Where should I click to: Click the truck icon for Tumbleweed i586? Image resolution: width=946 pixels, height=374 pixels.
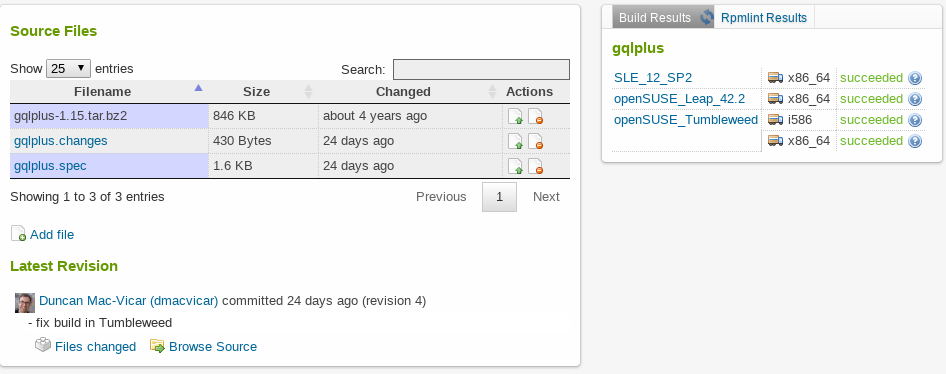point(775,120)
